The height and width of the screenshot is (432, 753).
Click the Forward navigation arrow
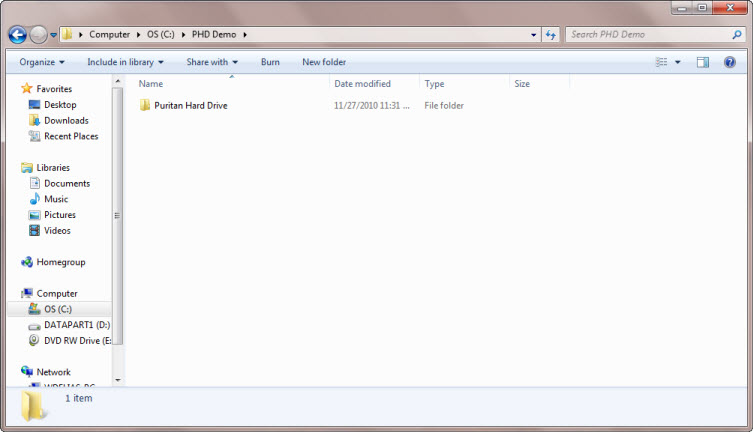(x=38, y=35)
